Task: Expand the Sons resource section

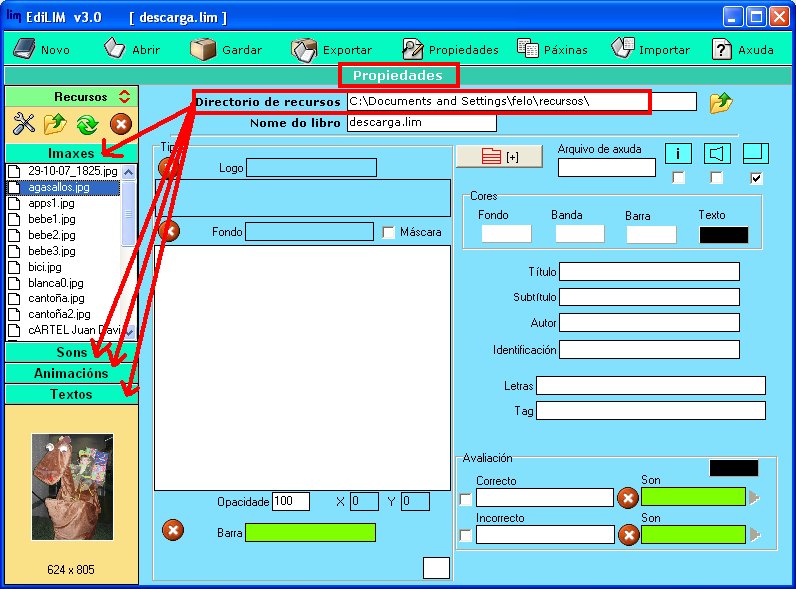Action: click(71, 352)
